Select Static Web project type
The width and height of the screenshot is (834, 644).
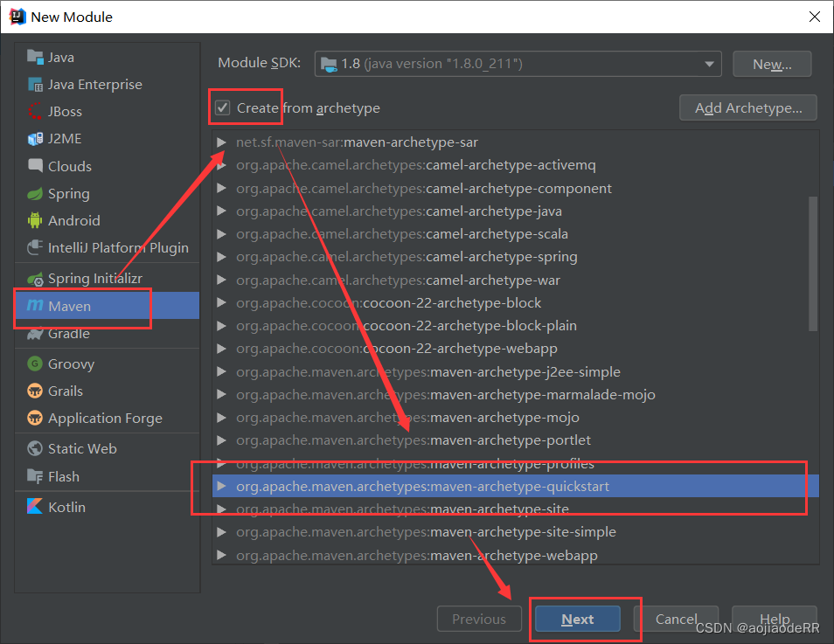107,448
